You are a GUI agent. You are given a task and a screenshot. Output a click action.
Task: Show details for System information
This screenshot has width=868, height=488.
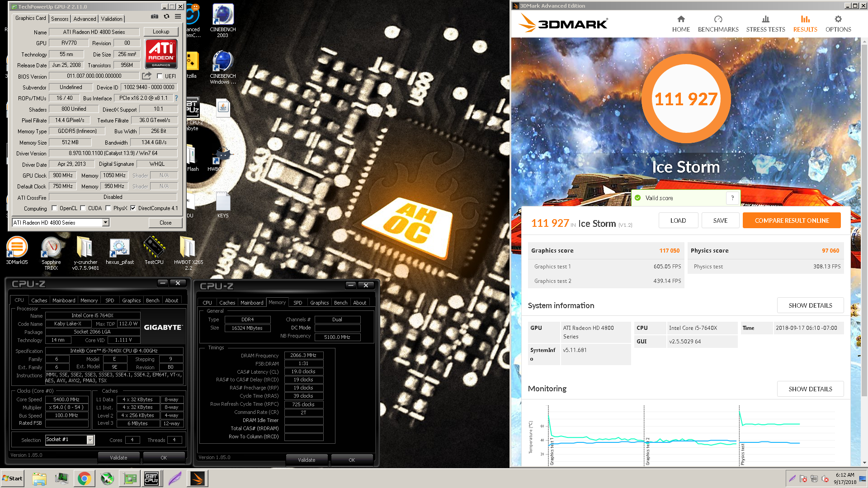pyautogui.click(x=810, y=305)
